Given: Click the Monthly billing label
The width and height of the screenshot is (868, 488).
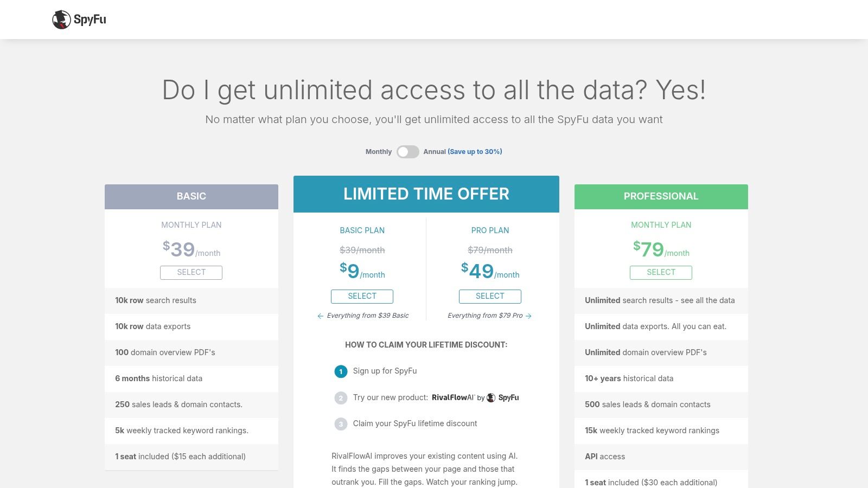Looking at the screenshot, I should tap(378, 152).
